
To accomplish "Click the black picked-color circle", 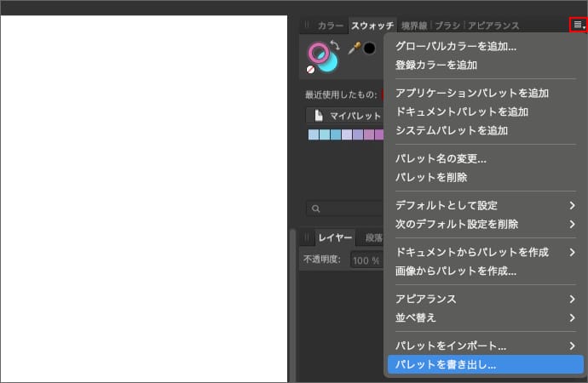I will tap(369, 48).
